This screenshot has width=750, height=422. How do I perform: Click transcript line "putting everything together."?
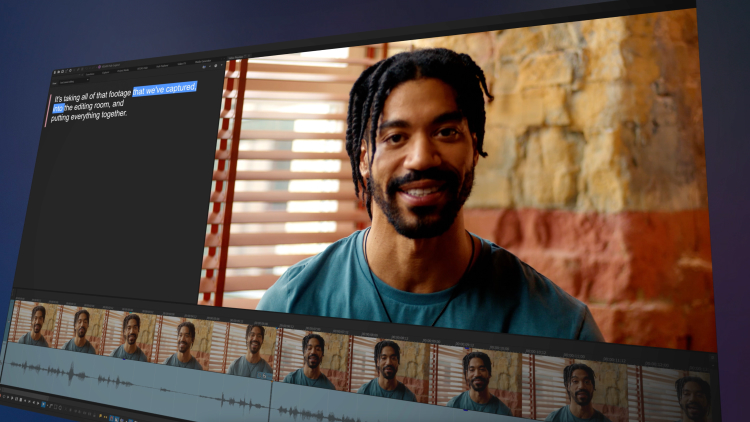pos(89,115)
